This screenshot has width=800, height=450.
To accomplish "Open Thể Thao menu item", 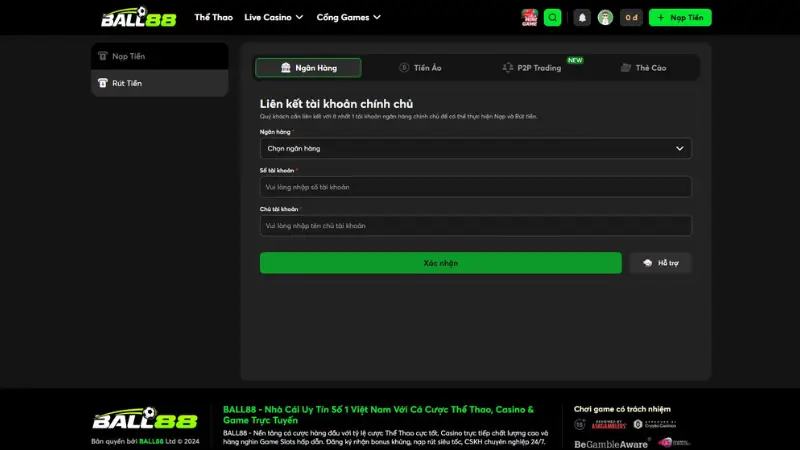I will 213,17.
